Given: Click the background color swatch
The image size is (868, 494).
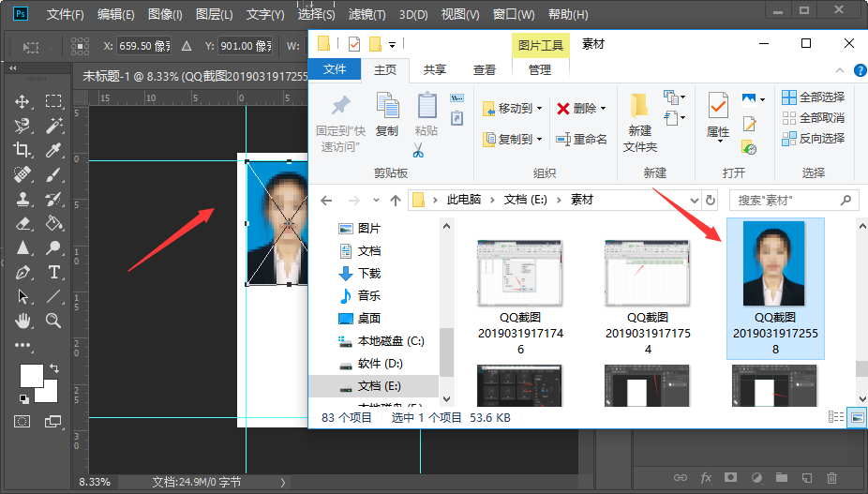Looking at the screenshot, I should (x=50, y=395).
